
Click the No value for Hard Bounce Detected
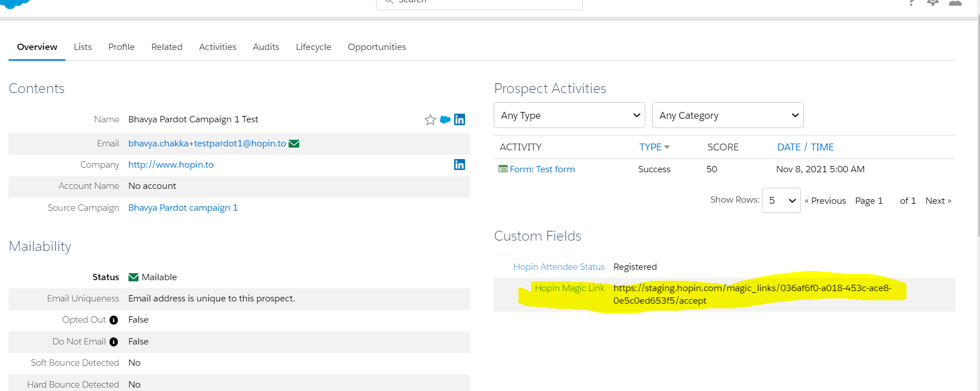point(134,385)
